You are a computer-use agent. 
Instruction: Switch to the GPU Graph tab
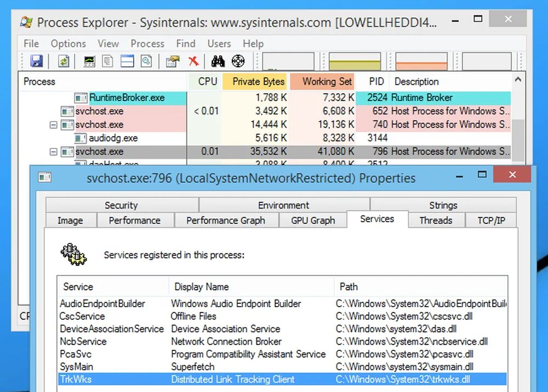click(313, 220)
